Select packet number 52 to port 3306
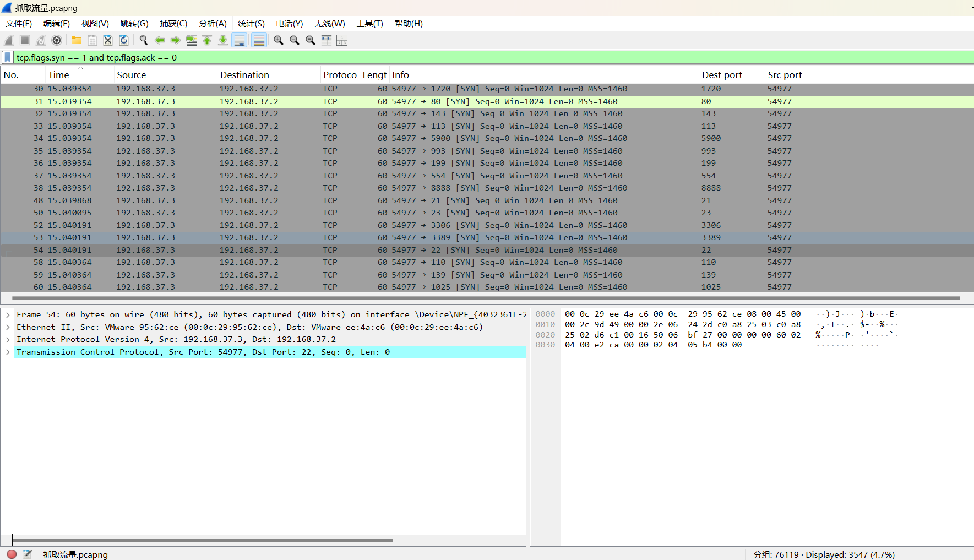This screenshot has width=974, height=560. (487, 225)
